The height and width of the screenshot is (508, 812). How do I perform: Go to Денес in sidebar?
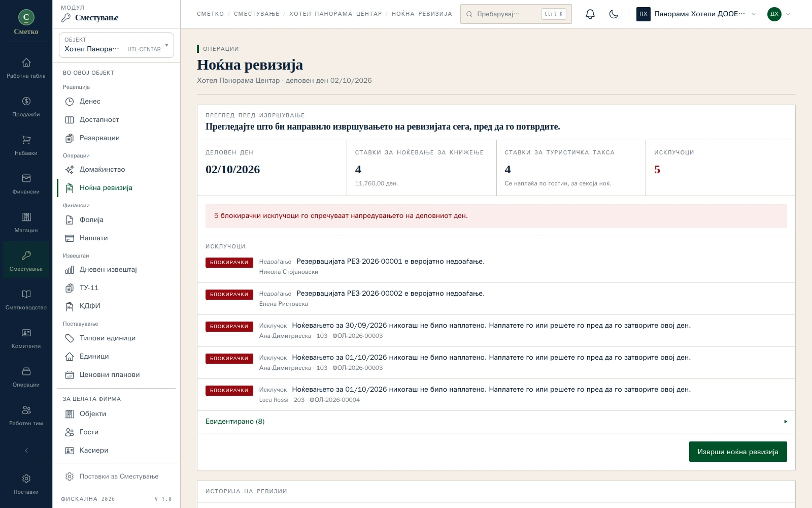[116, 102]
